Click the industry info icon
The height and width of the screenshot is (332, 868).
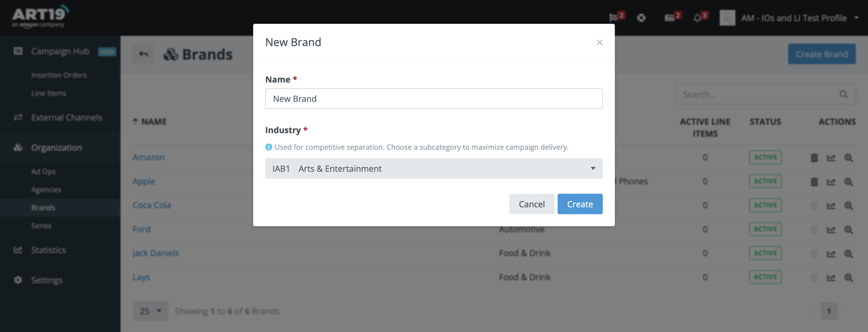click(x=269, y=147)
